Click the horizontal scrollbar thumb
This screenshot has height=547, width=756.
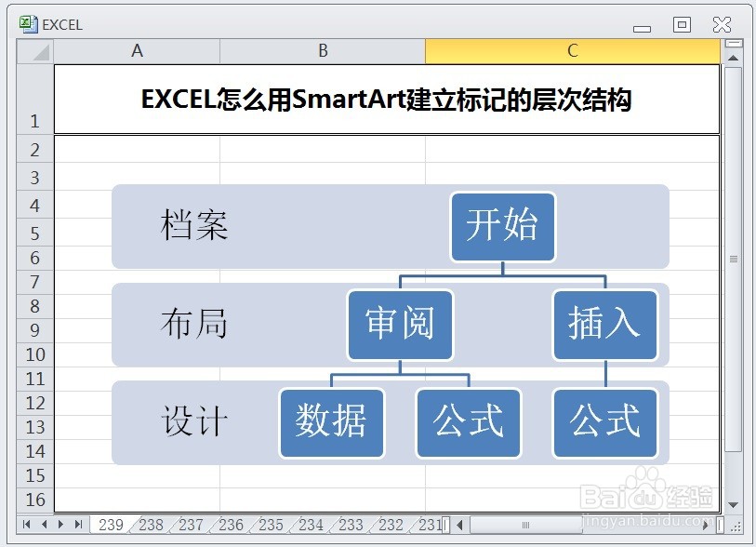526,525
